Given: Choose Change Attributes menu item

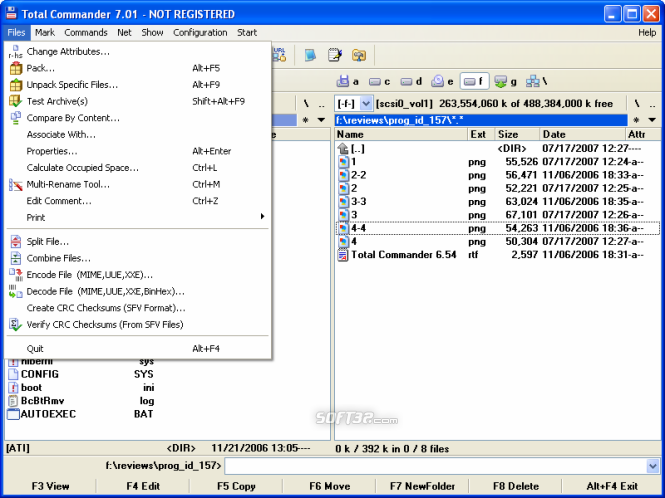Looking at the screenshot, I should pos(138,52).
